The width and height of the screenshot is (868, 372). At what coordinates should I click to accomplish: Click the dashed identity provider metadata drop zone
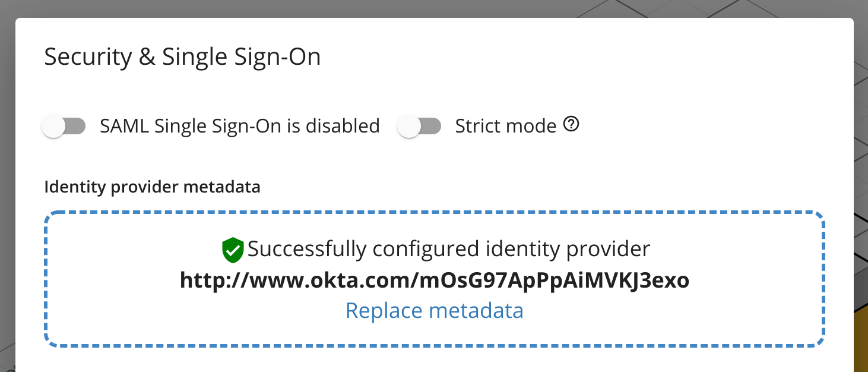435,279
